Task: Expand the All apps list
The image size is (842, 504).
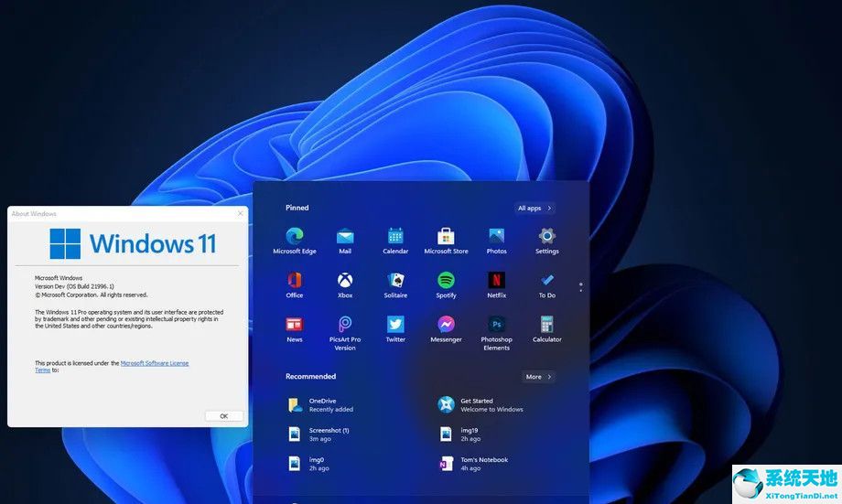Action: 534,209
